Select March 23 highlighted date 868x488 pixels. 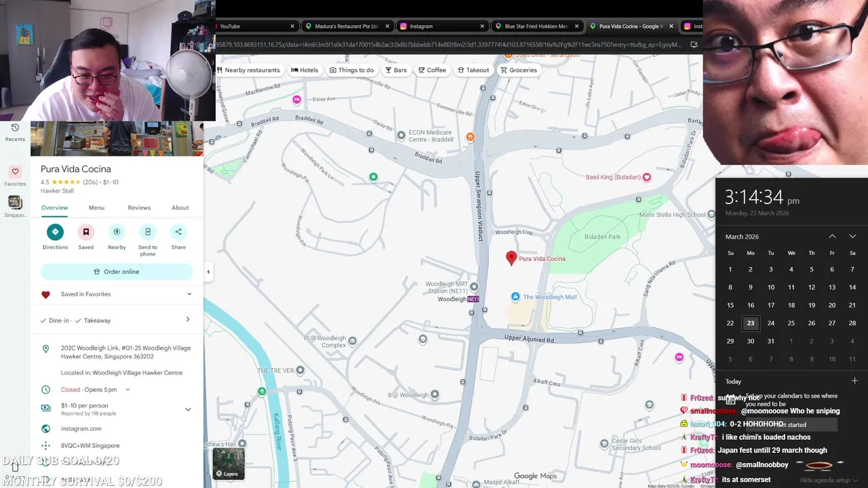pyautogui.click(x=751, y=323)
